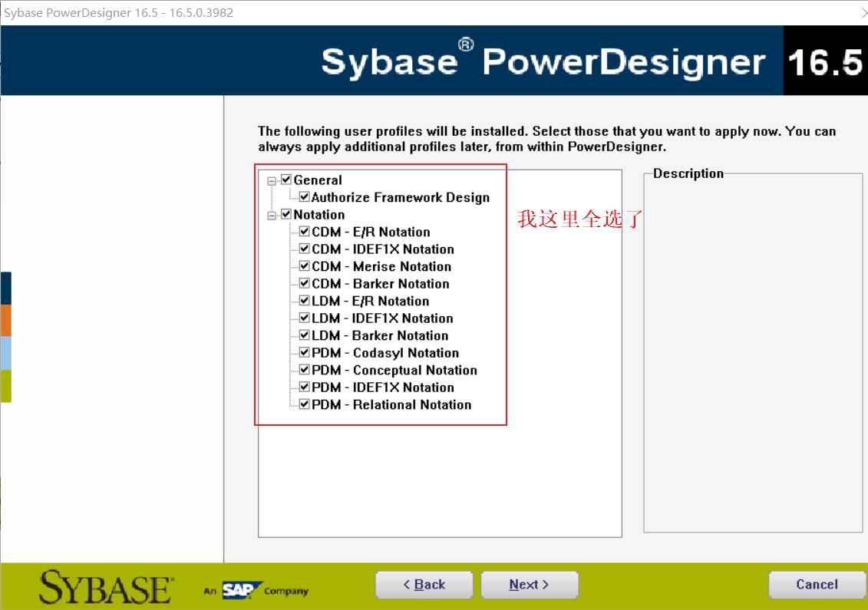The height and width of the screenshot is (610, 868).
Task: Toggle Authorize Framework Design checkbox
Action: tap(305, 196)
